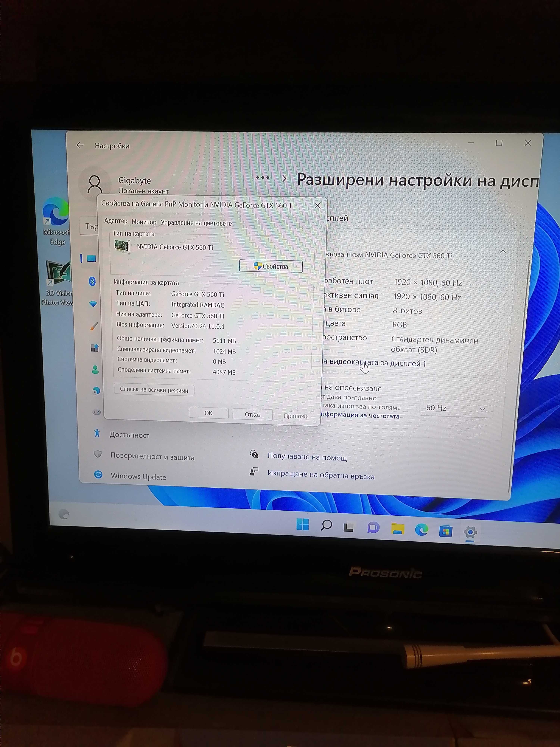This screenshot has width=560, height=747.
Task: Select the Apps icon in Settings sidebar
Action: point(95,348)
